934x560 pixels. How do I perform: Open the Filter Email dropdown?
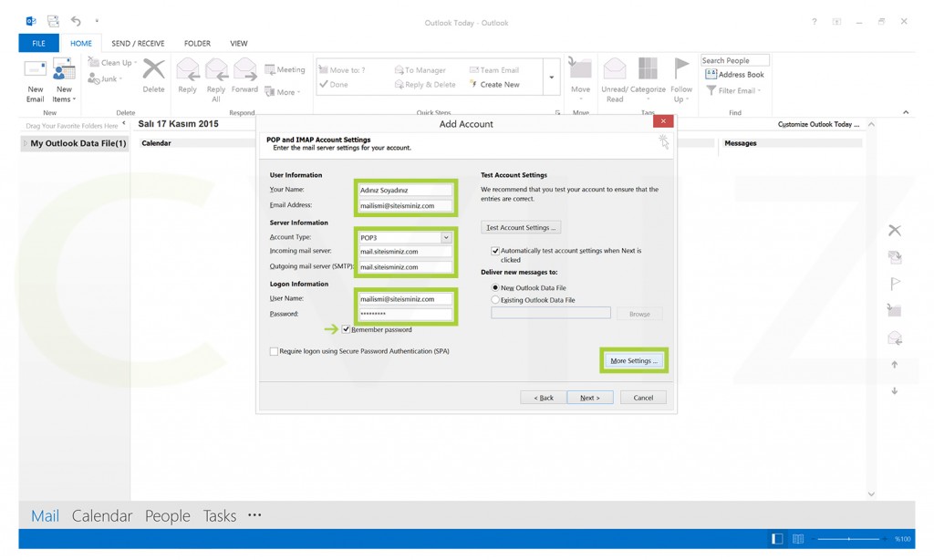click(734, 90)
